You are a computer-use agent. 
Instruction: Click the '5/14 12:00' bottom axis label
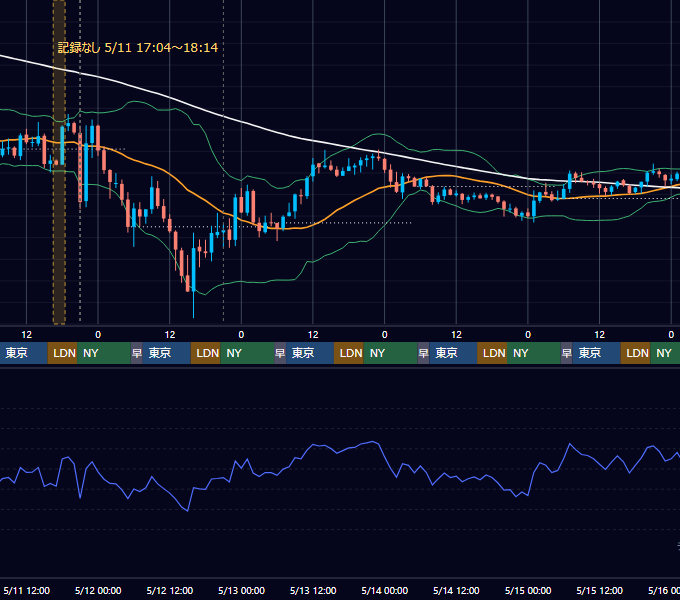(x=456, y=590)
